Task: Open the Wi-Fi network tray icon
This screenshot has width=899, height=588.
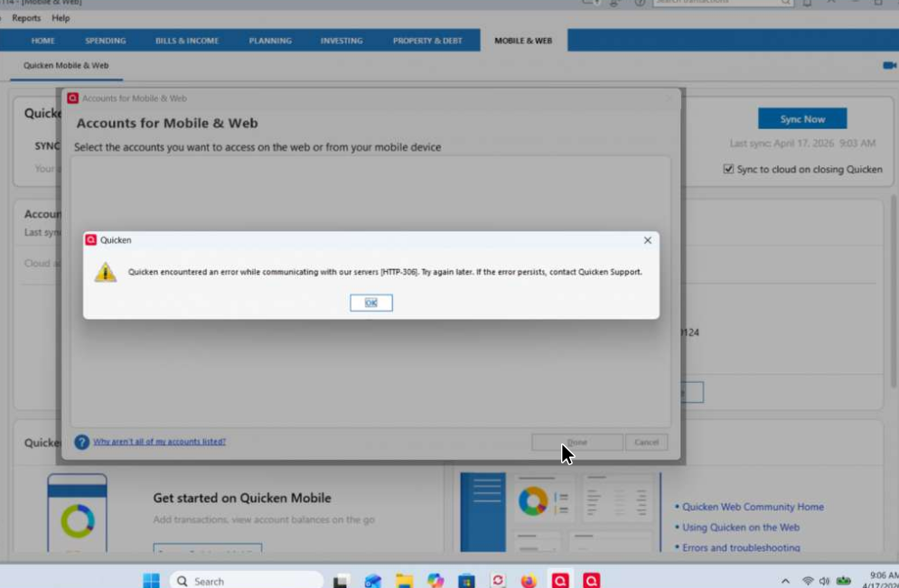Action: click(x=808, y=581)
